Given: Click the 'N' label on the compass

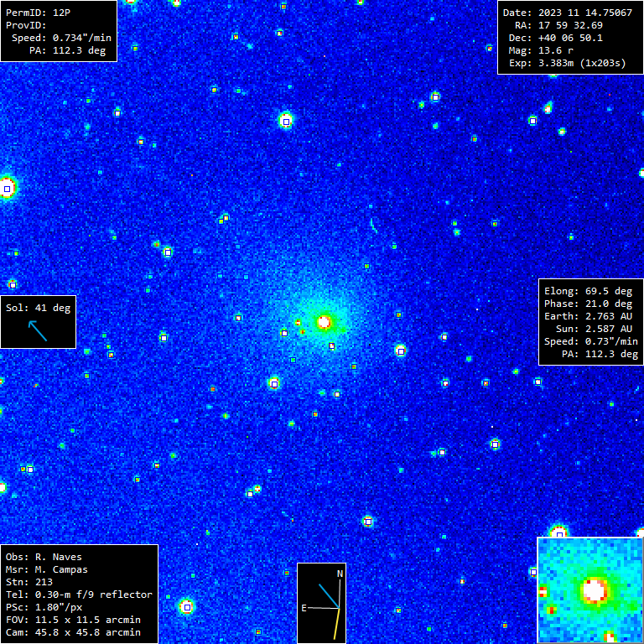Looking at the screenshot, I should pyautogui.click(x=340, y=574).
